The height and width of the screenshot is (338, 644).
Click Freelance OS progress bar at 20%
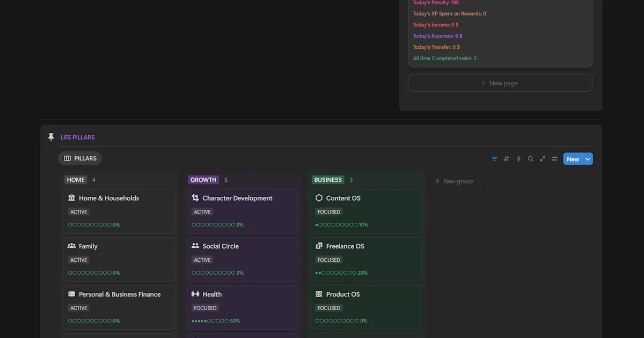(341, 273)
